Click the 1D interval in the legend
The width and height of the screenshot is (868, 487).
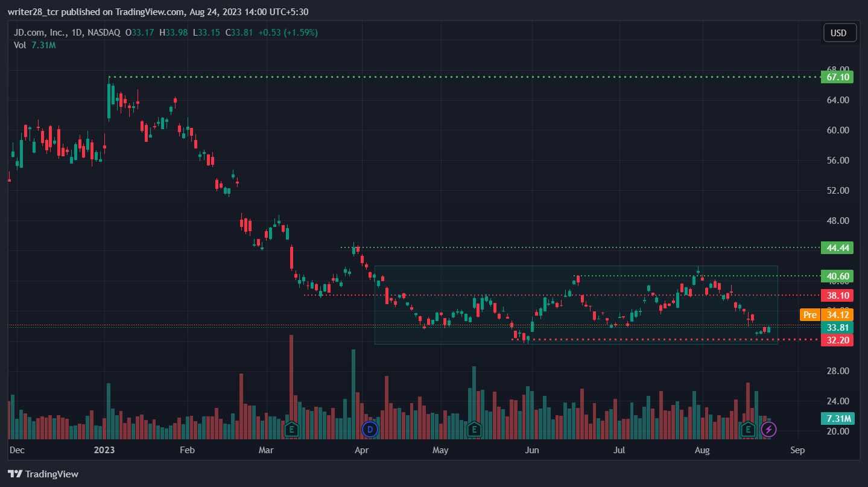pyautogui.click(x=77, y=33)
